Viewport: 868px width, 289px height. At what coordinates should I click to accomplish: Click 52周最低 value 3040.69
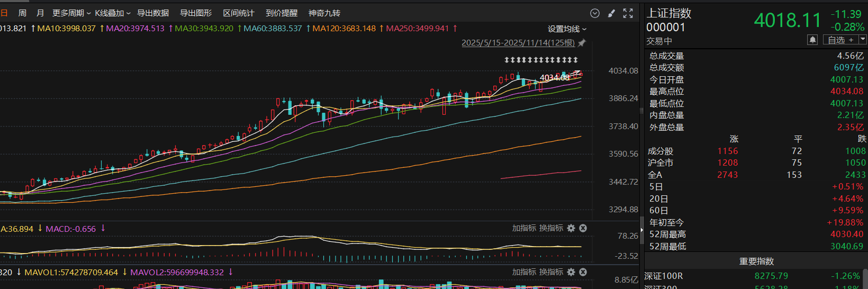pos(846,247)
